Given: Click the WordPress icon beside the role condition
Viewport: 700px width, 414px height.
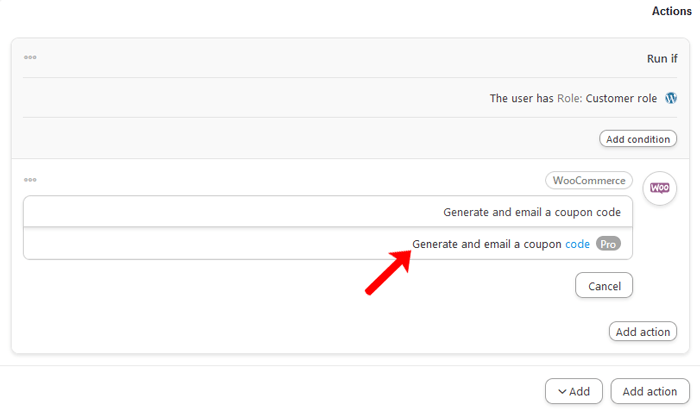Looking at the screenshot, I should (x=671, y=98).
